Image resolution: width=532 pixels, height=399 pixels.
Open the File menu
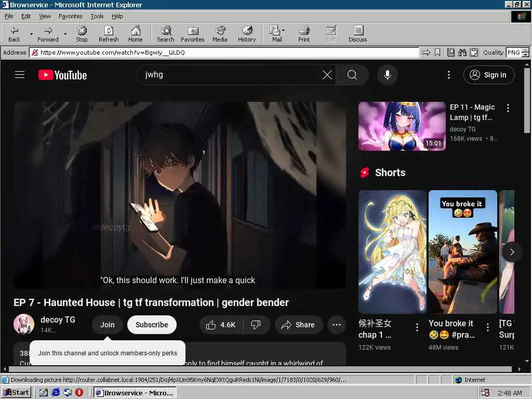click(9, 16)
